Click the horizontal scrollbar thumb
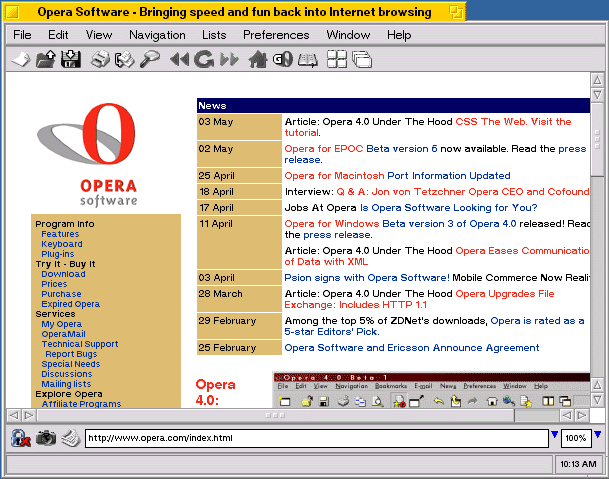 [x=276, y=415]
